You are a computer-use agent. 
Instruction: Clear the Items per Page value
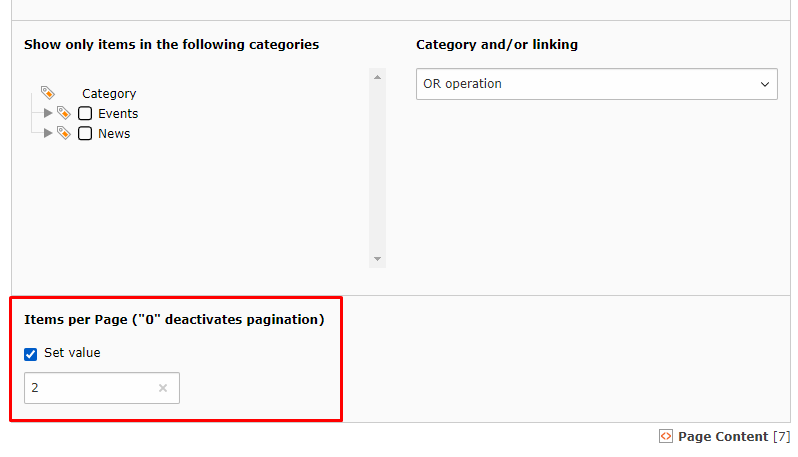[x=163, y=388]
